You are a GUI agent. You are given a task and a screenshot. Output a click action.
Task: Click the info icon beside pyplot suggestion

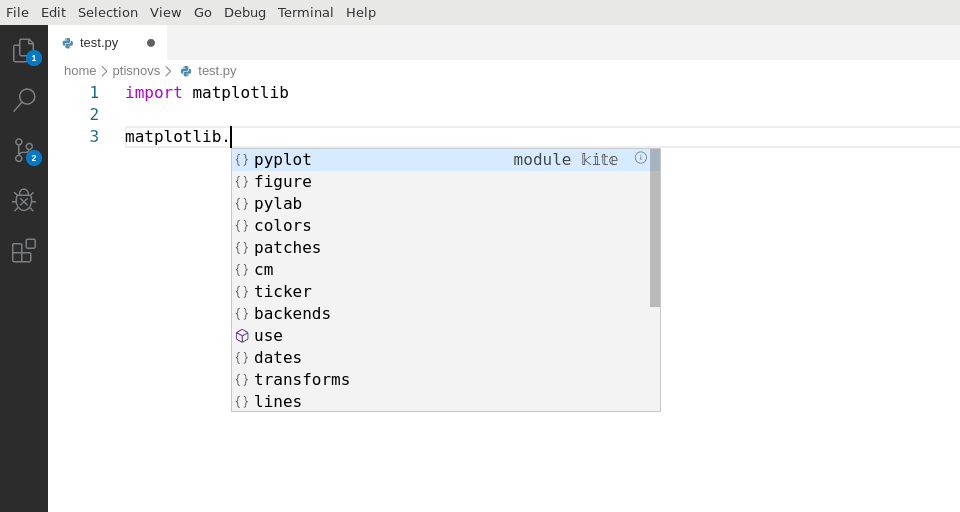click(x=640, y=158)
